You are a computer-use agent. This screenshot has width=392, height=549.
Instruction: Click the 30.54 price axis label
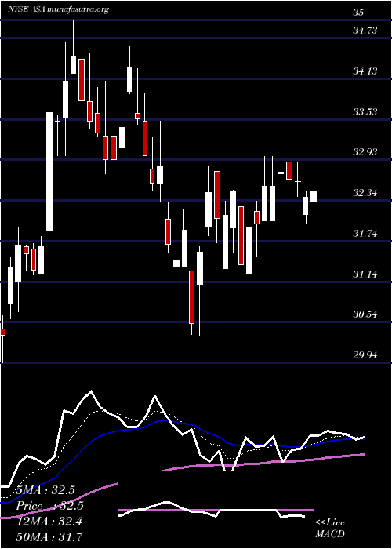point(365,314)
